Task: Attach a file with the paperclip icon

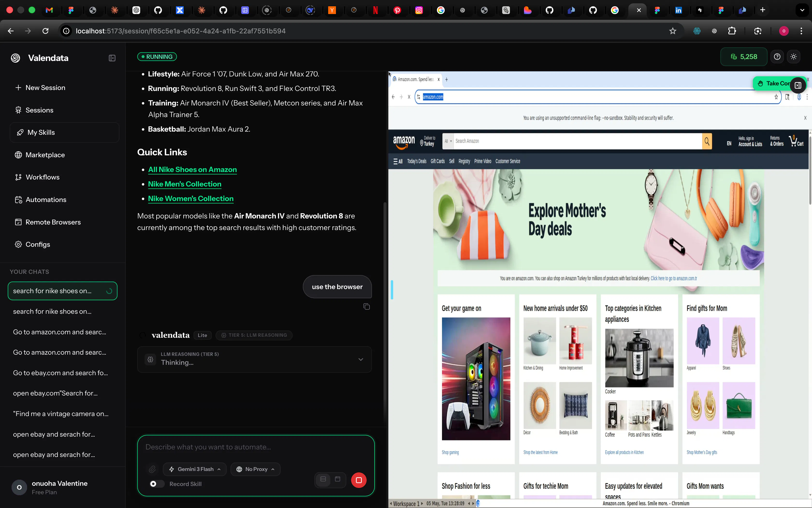Action: [152, 469]
